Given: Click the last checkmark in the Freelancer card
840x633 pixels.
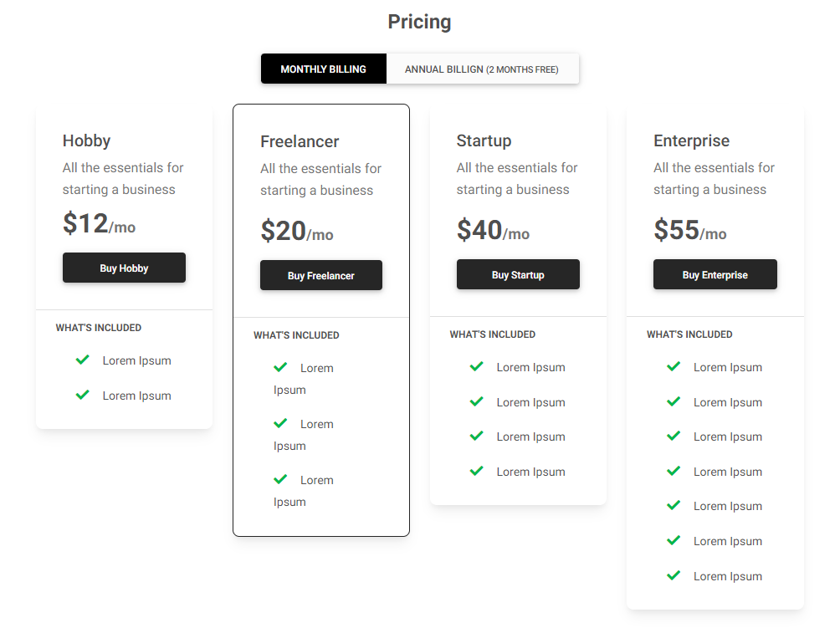Looking at the screenshot, I should point(280,479).
